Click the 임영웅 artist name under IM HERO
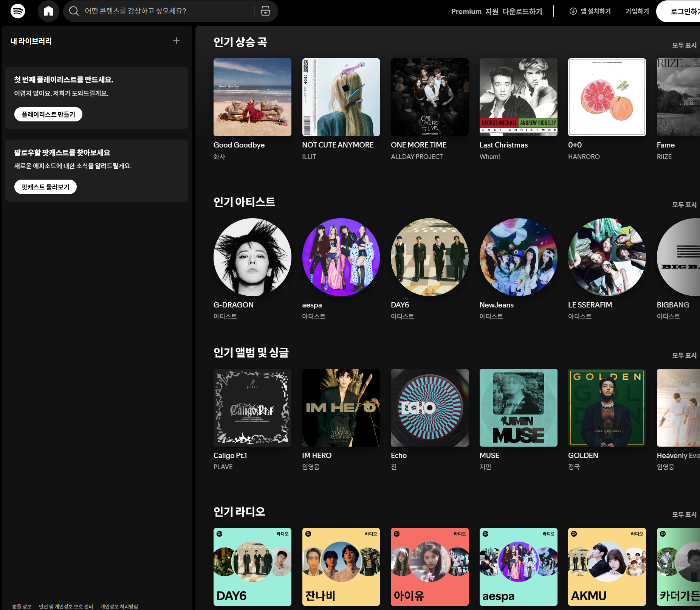Screen dimensions: 700x610 click(x=311, y=467)
